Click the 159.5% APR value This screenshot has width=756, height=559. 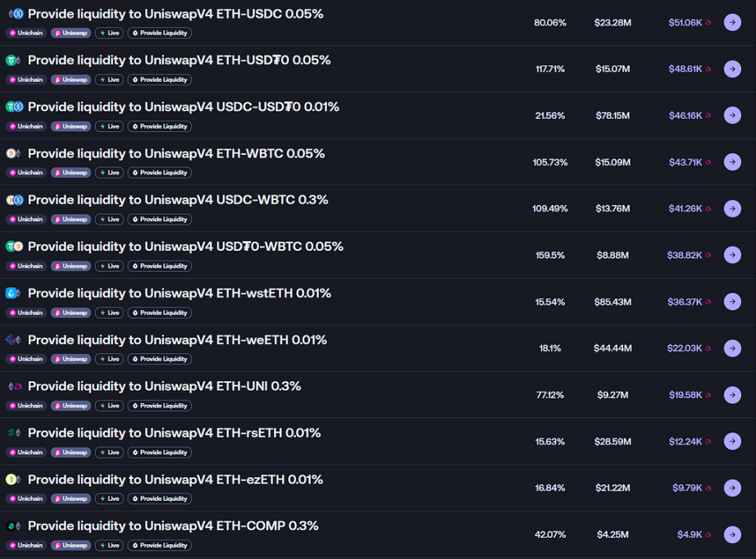[550, 255]
